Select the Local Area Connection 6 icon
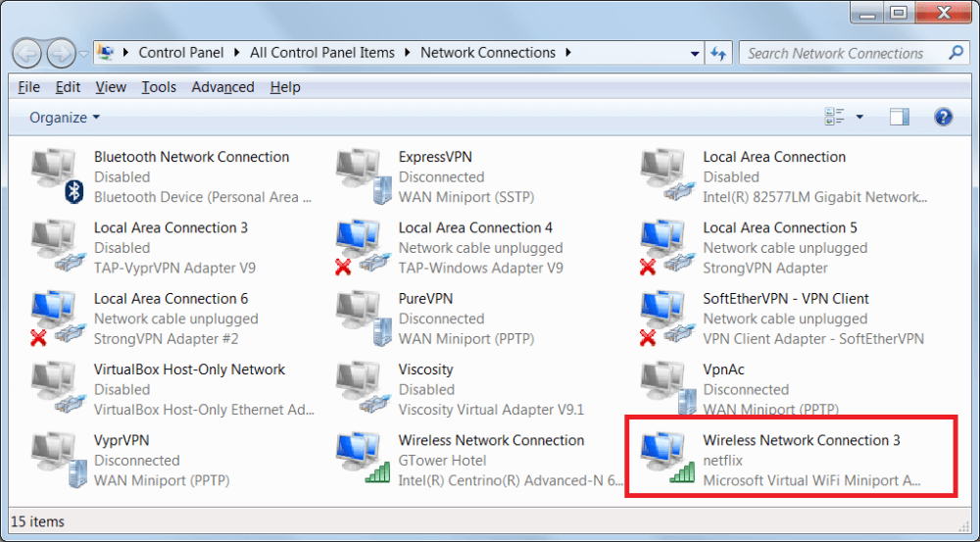This screenshot has width=980, height=542. pos(58,318)
